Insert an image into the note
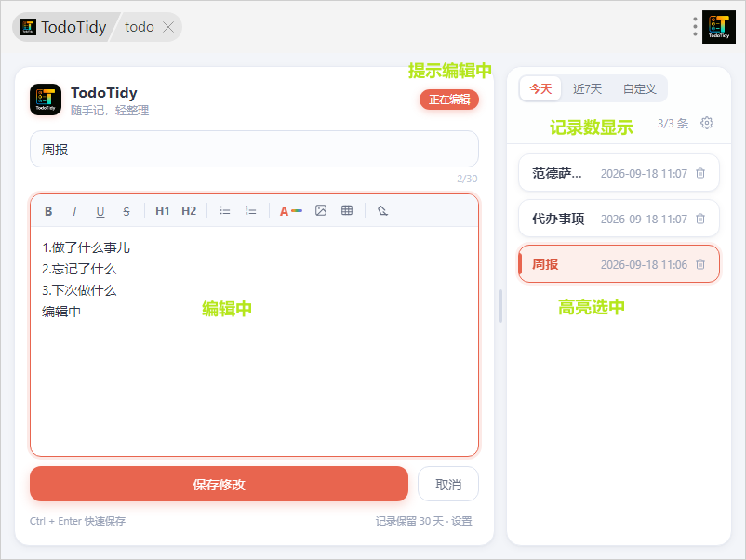 pos(321,210)
